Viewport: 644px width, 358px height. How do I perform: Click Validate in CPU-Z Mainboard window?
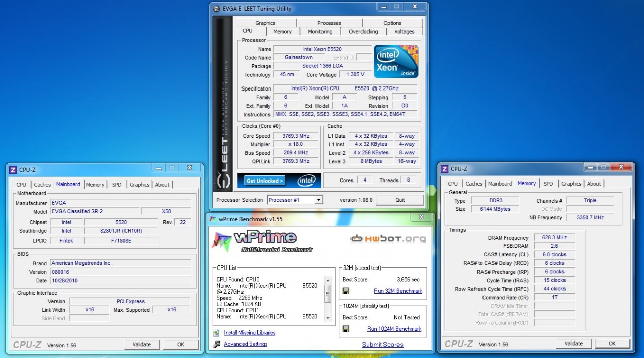[142, 345]
